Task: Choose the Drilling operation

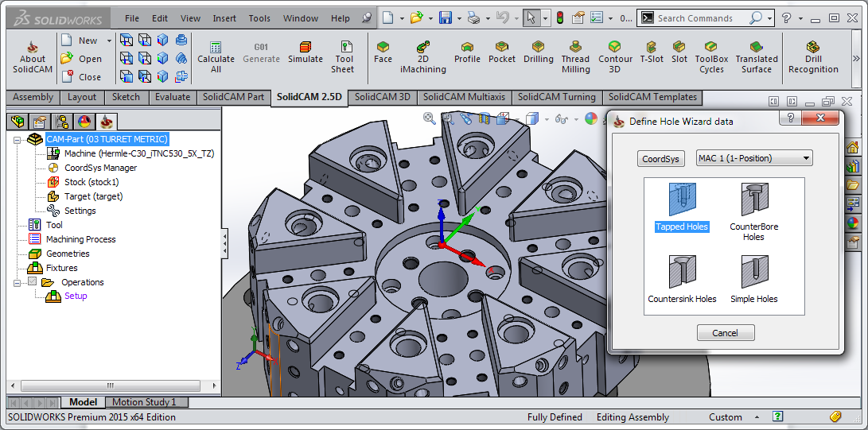Action: point(538,52)
